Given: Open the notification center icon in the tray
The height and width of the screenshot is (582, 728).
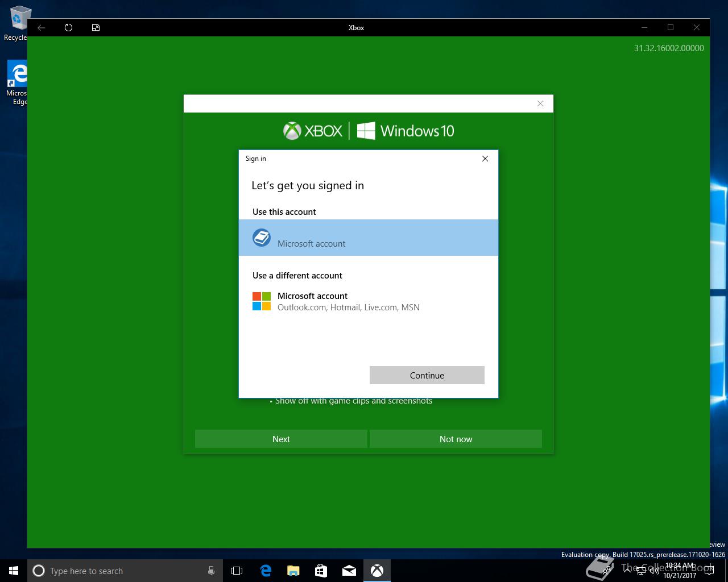Looking at the screenshot, I should click(710, 571).
